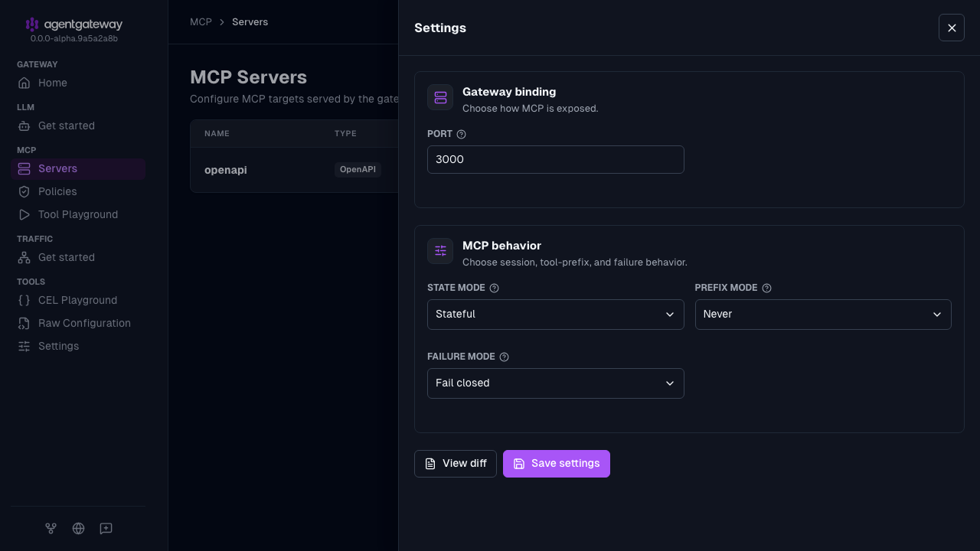Show help for State mode

pyautogui.click(x=494, y=288)
